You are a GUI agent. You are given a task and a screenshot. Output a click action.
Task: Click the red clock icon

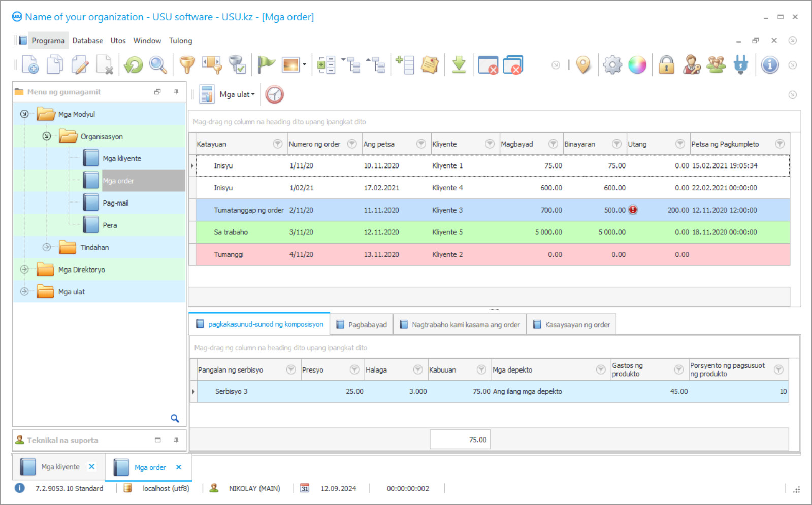coord(274,94)
